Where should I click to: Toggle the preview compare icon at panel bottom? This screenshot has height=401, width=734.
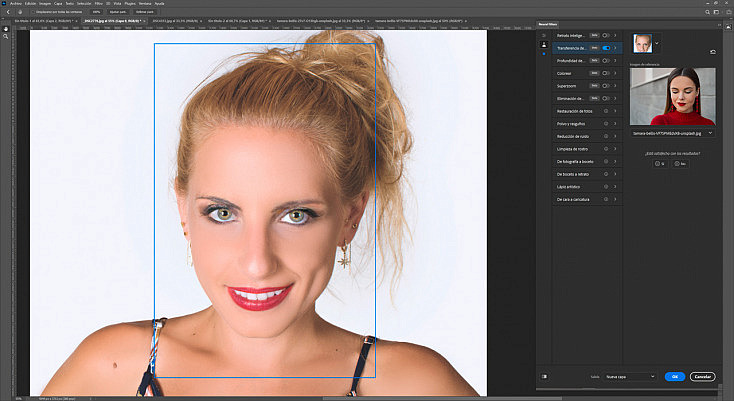pos(544,376)
